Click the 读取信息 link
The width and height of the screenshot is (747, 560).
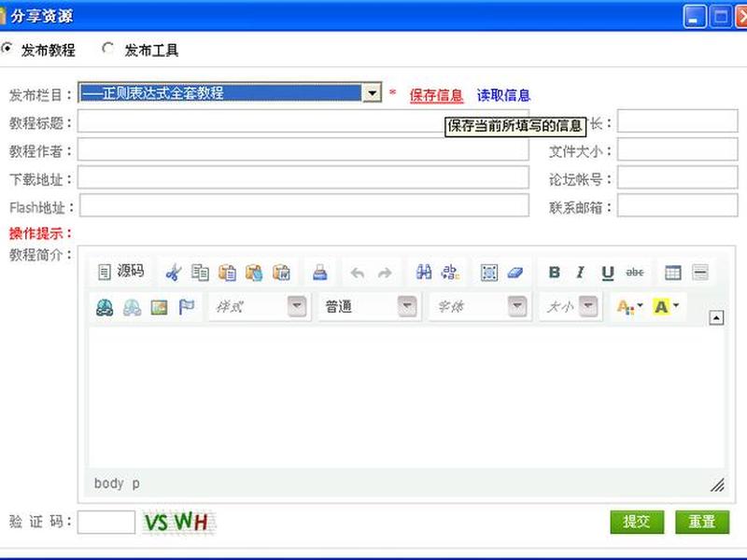pyautogui.click(x=503, y=95)
